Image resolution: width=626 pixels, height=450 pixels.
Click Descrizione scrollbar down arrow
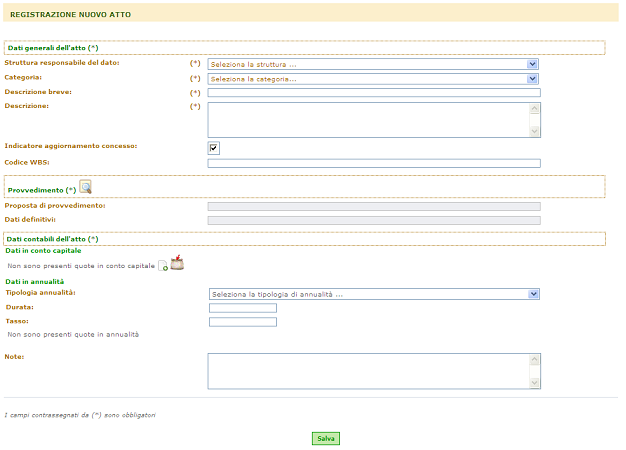pyautogui.click(x=535, y=131)
